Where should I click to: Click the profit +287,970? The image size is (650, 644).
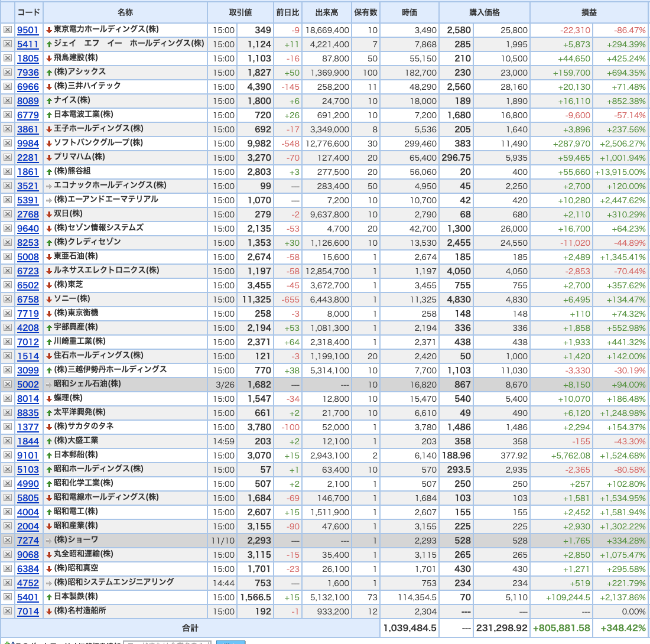(x=571, y=144)
